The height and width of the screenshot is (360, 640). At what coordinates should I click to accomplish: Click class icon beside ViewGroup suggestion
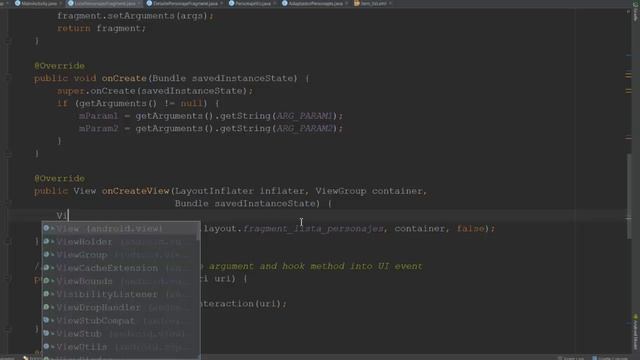46,254
